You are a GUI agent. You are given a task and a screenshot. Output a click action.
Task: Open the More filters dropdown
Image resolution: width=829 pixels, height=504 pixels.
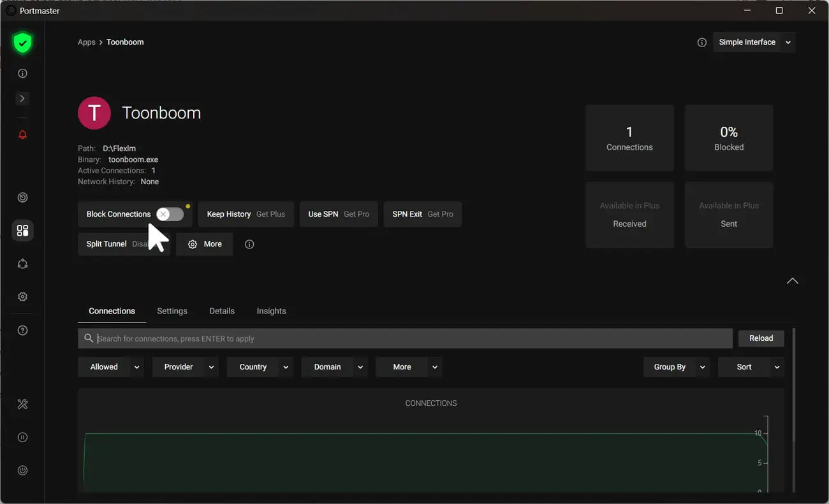click(x=409, y=367)
